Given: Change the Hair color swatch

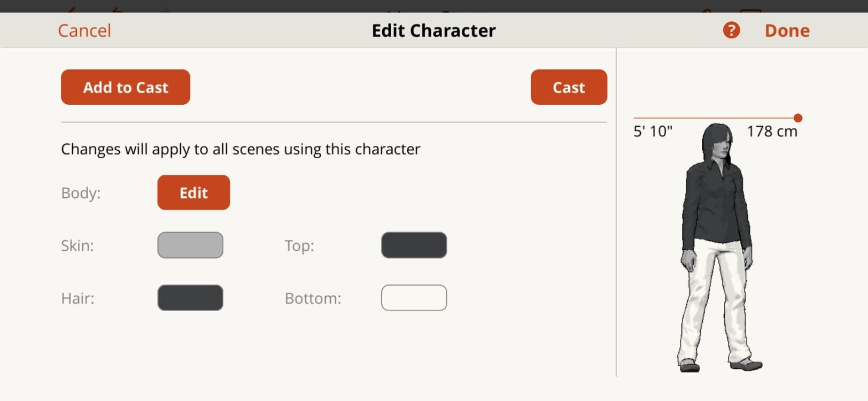Looking at the screenshot, I should [x=190, y=298].
